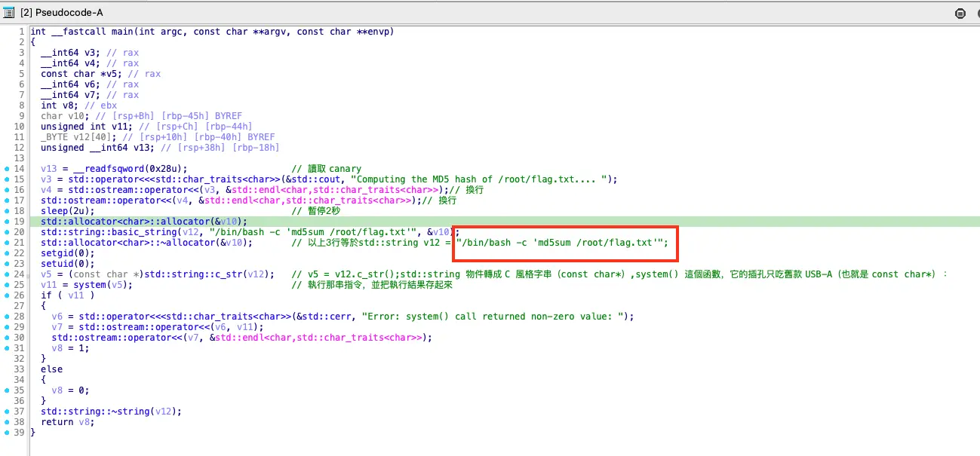Float the Pseudocode-A view with the undock icon

pos(960,13)
